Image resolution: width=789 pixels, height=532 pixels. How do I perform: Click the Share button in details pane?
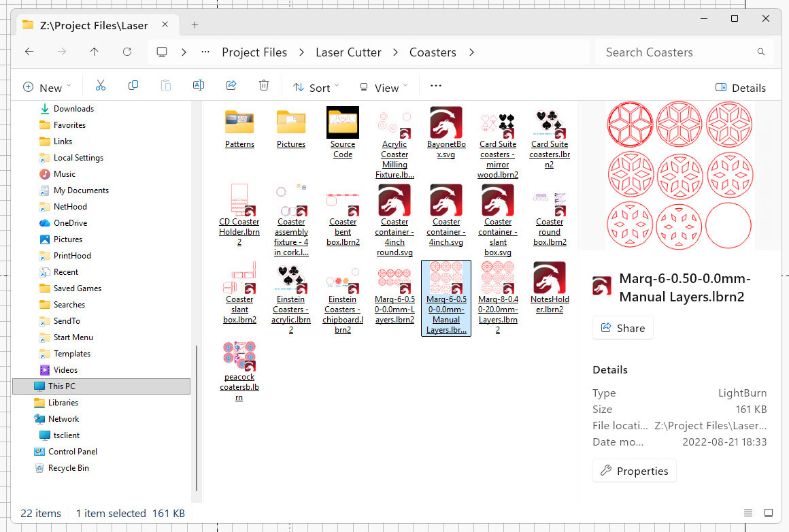[x=622, y=328]
